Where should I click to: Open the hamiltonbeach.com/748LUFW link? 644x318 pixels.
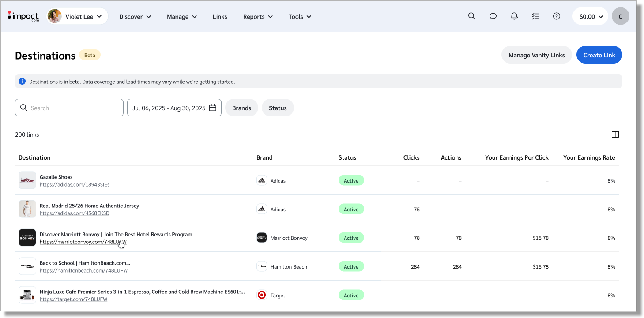[x=83, y=271]
